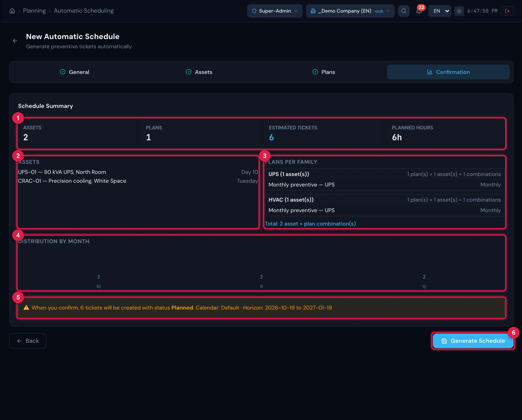Click the Generate Schedule button
The height and width of the screenshot is (420, 522).
tap(473, 341)
